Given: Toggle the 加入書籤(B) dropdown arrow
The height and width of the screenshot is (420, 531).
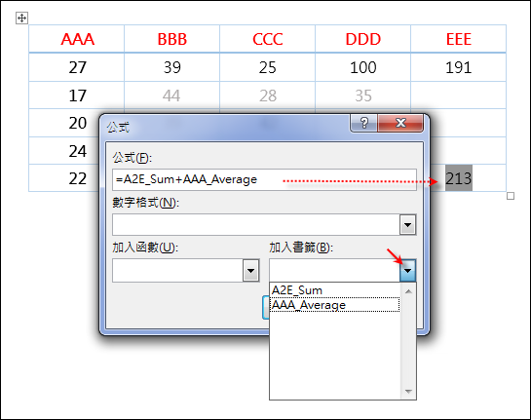Looking at the screenshot, I should [407, 270].
